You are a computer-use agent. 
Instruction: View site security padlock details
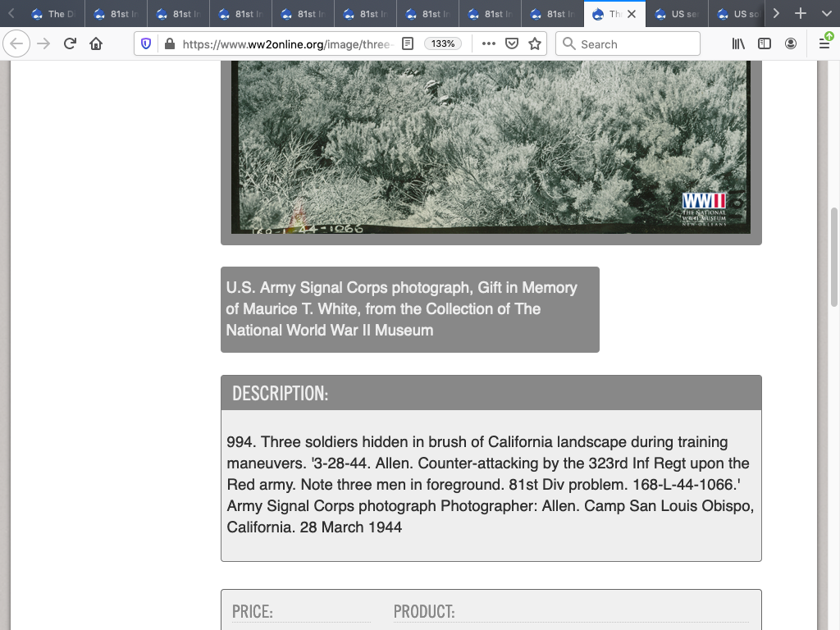[169, 44]
